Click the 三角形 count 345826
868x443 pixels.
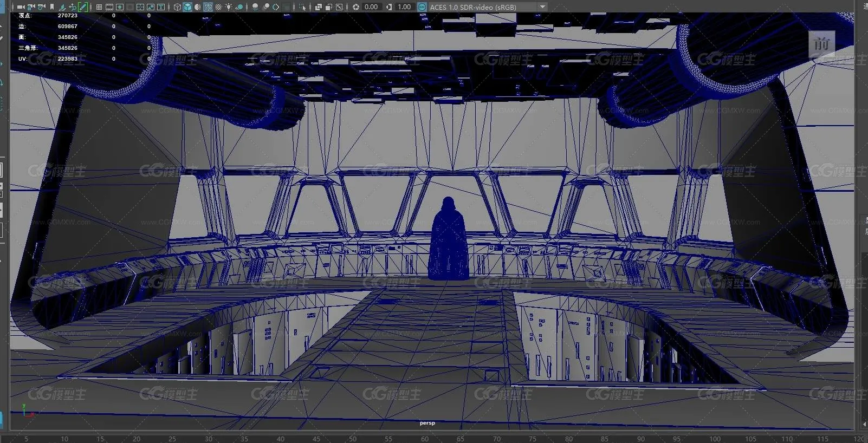pos(68,48)
